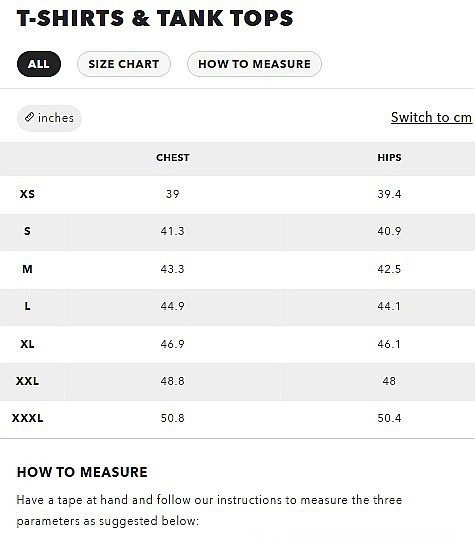Select the M size row label
This screenshot has height=540, width=475.
point(27,269)
